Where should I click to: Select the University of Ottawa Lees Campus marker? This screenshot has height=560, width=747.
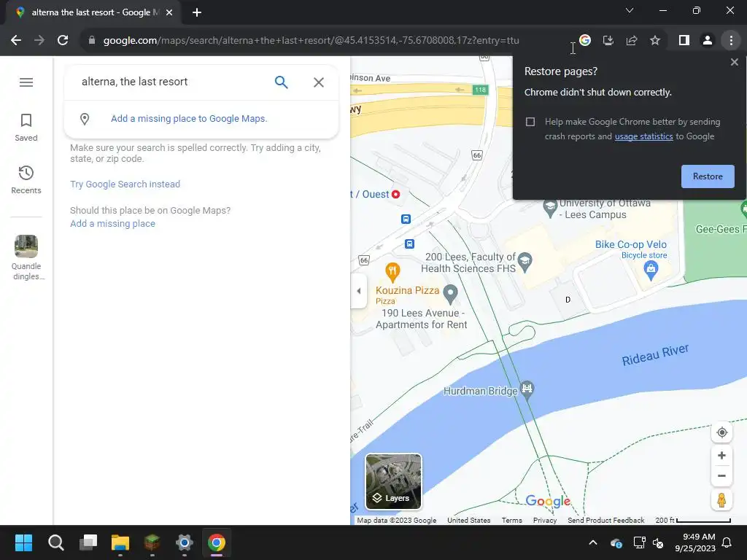tap(550, 208)
